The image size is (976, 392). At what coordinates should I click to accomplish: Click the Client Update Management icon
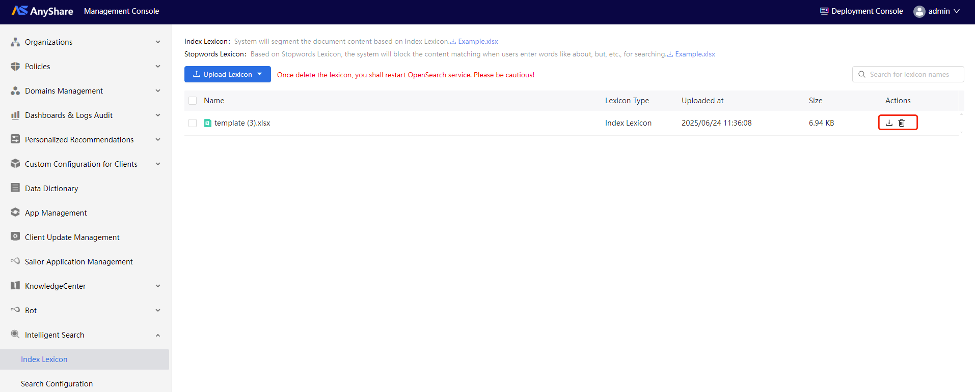(x=16, y=237)
